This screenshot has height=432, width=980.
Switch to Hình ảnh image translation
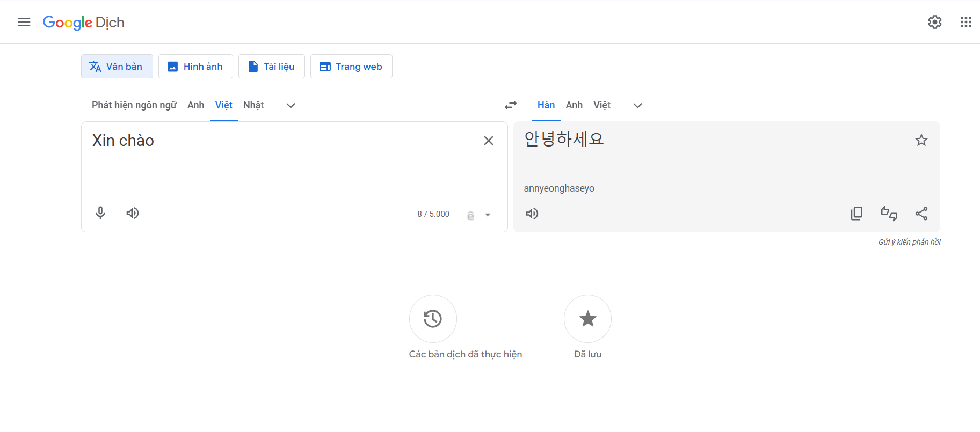(x=195, y=67)
